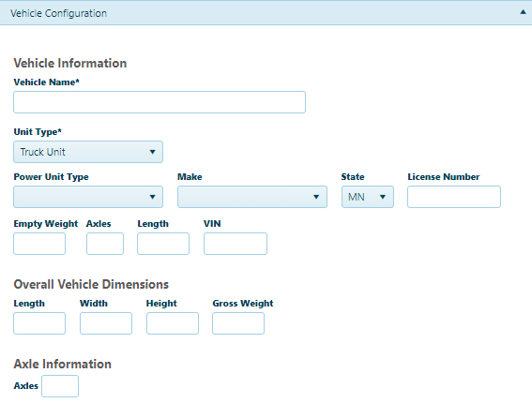Select the Axles field under Vehicle Information
Image resolution: width=532 pixels, height=403 pixels.
[105, 244]
